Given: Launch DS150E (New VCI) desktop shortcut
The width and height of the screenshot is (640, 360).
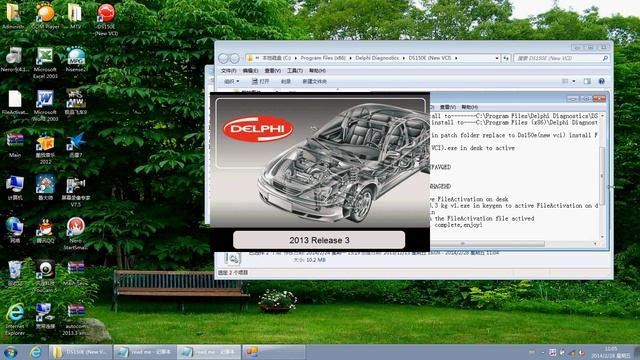Looking at the screenshot, I should coord(106,19).
